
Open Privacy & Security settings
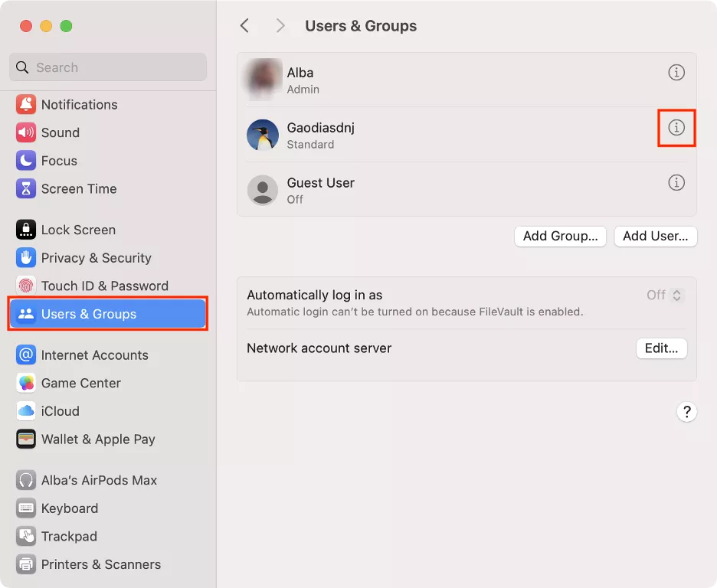pos(96,258)
